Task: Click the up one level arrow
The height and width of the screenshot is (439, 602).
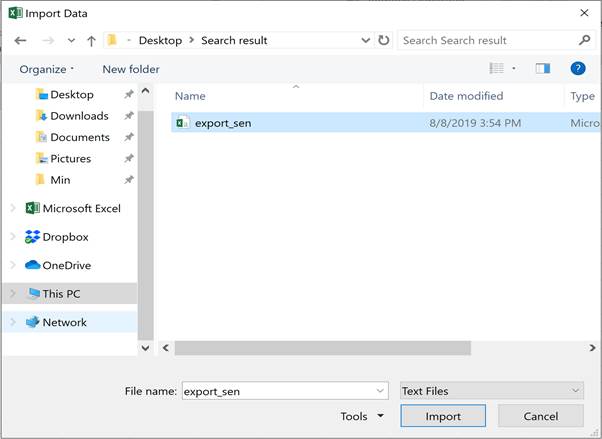Action: [91, 41]
